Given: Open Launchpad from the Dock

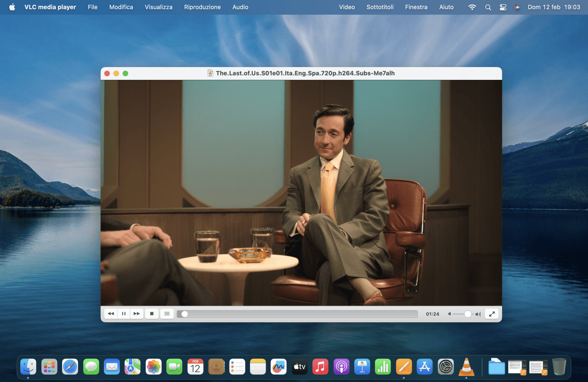Looking at the screenshot, I should pos(49,367).
